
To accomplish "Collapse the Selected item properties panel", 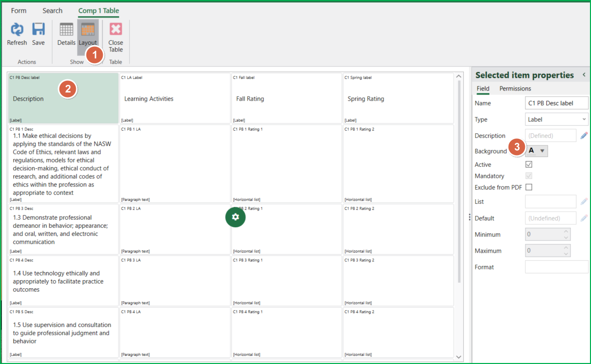I will pyautogui.click(x=584, y=75).
